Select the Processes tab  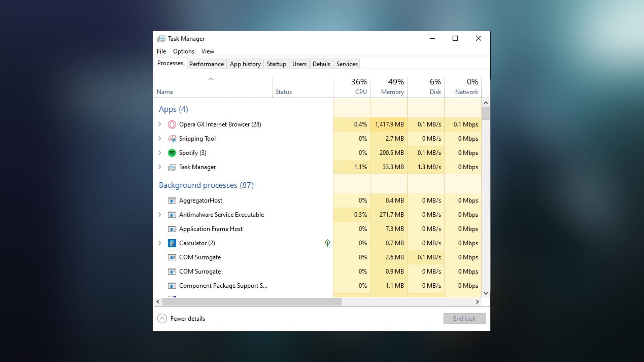[x=170, y=63]
